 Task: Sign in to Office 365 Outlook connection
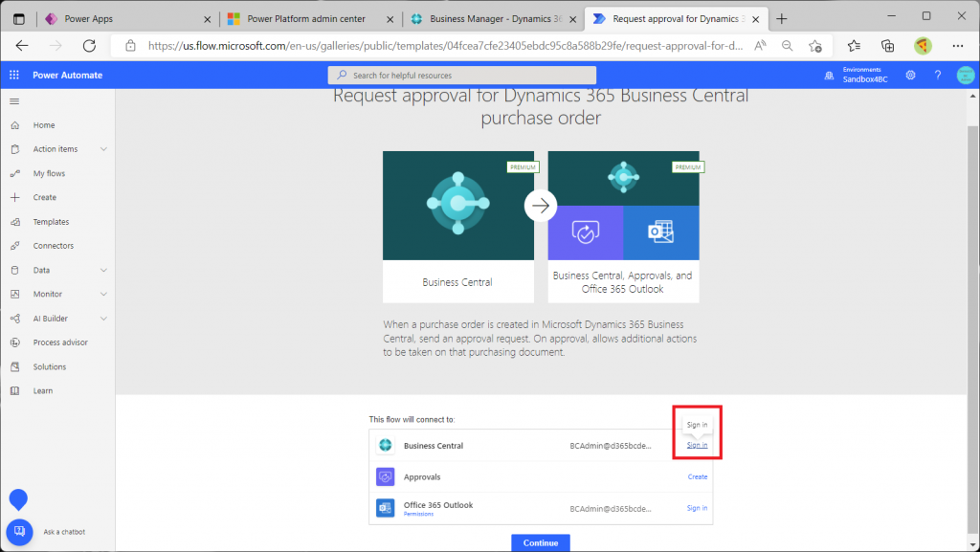697,508
